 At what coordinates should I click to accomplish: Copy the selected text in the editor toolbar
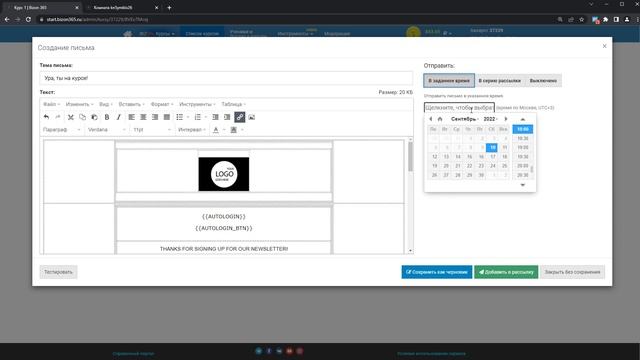click(x=82, y=117)
